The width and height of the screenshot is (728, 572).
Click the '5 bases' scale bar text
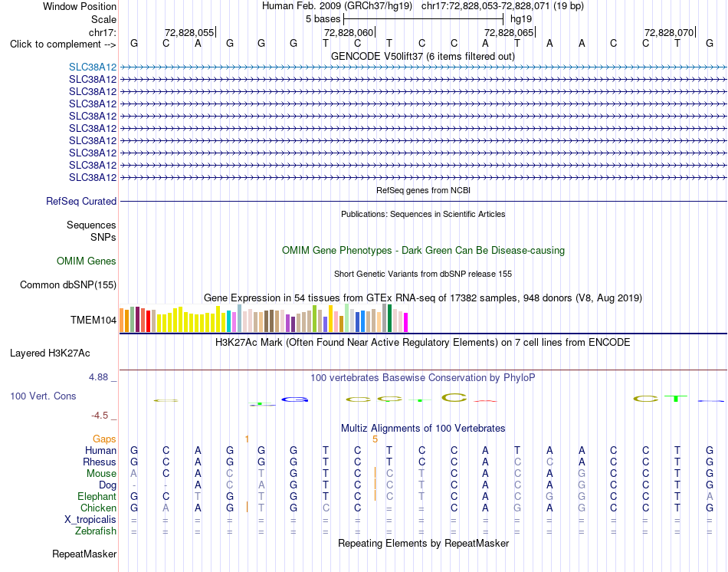pos(323,19)
